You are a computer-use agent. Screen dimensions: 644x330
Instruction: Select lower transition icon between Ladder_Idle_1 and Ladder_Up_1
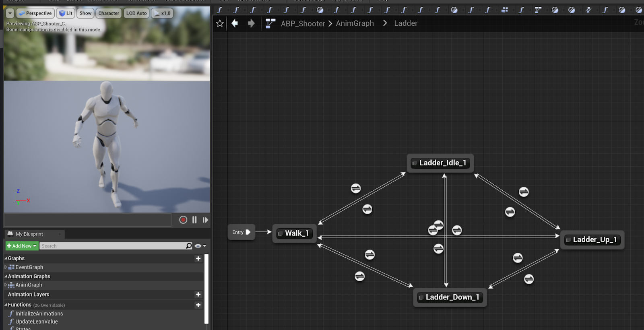510,212
